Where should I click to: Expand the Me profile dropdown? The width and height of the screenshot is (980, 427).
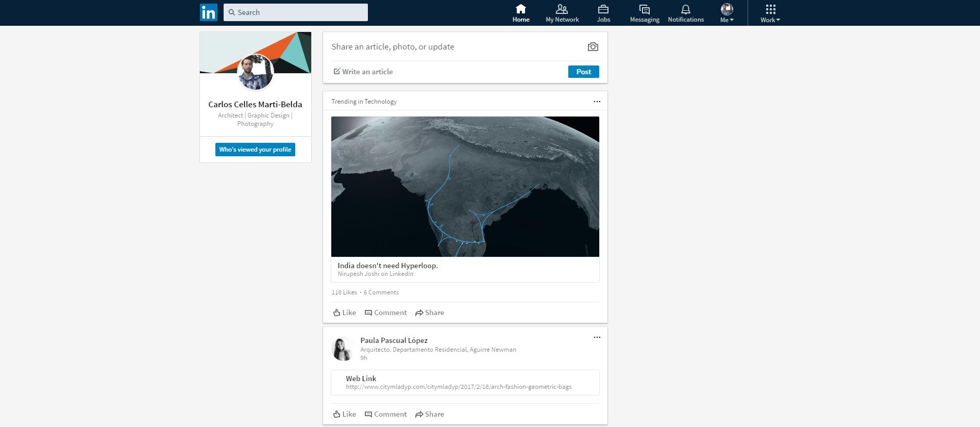coord(727,13)
